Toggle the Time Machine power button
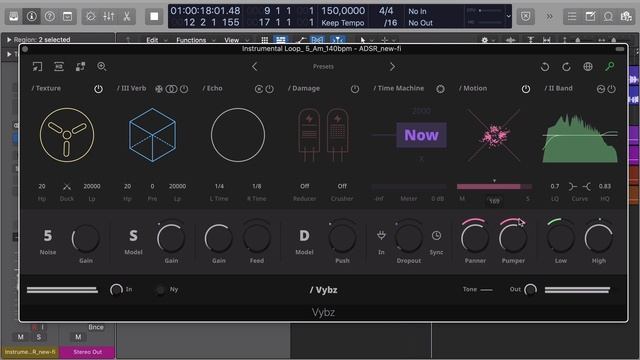 tap(440, 89)
